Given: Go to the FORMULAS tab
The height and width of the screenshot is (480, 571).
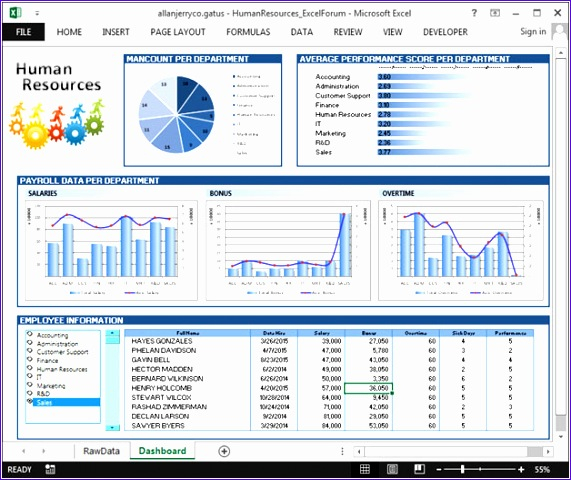Looking at the screenshot, I should (x=248, y=32).
